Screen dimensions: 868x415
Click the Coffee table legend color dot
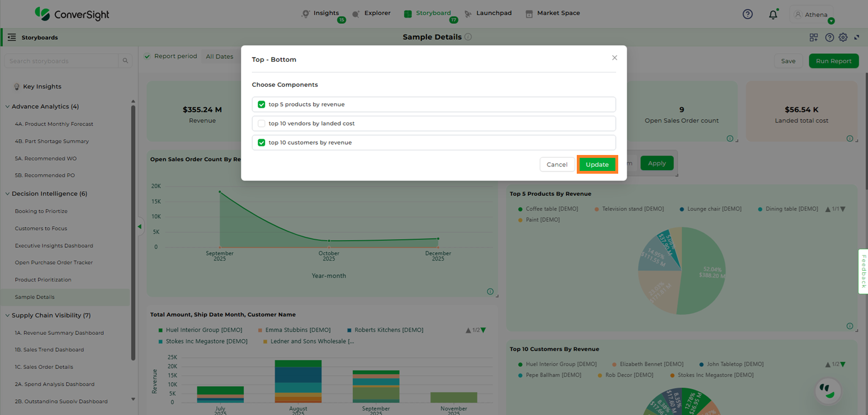pyautogui.click(x=520, y=209)
